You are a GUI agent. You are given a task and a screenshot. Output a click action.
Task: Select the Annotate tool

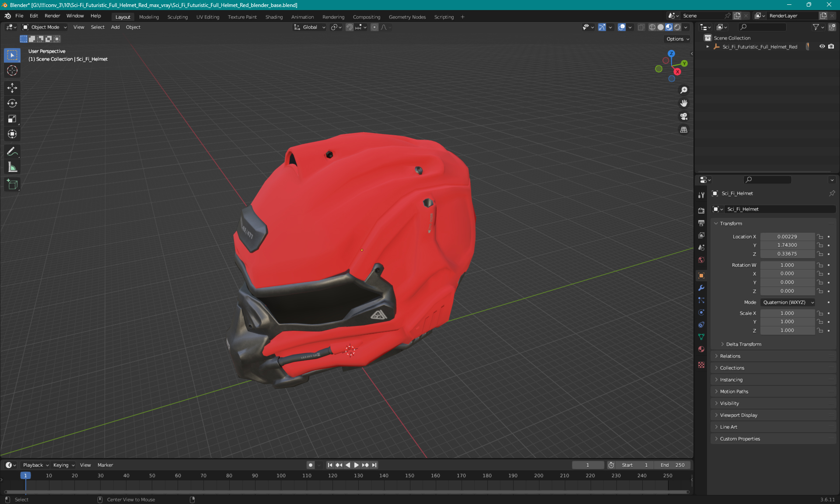(12, 152)
